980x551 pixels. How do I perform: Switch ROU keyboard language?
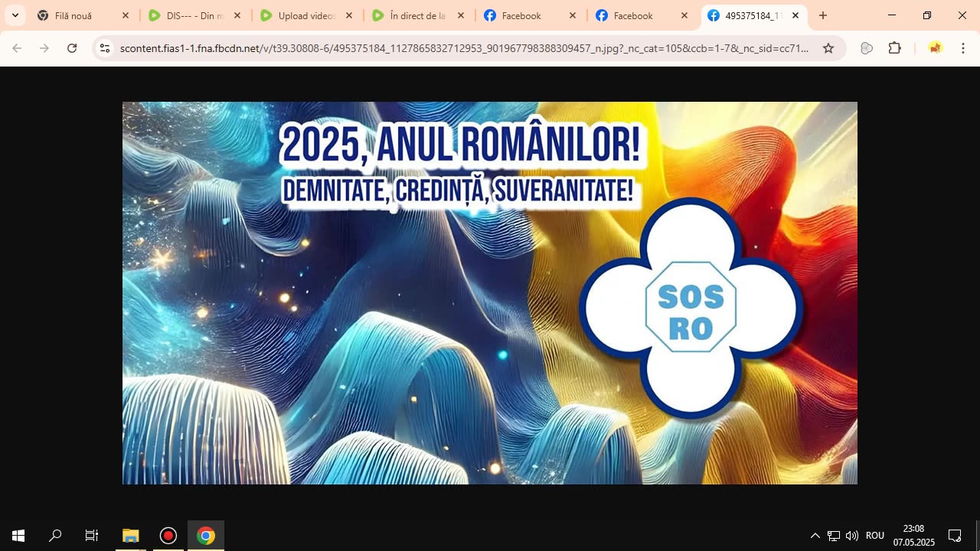pyautogui.click(x=875, y=536)
